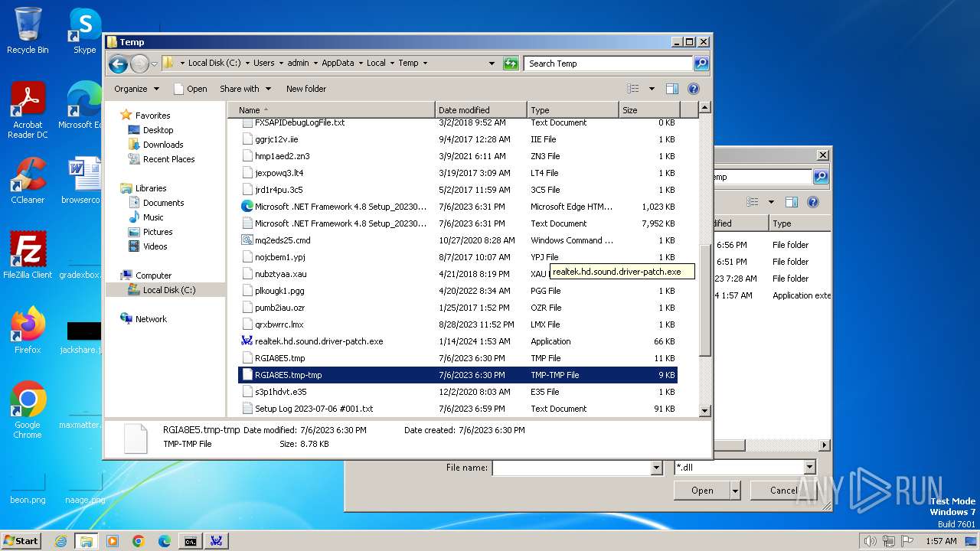Open Skype desktop shortcut
This screenshot has width=980, height=551.
click(84, 31)
